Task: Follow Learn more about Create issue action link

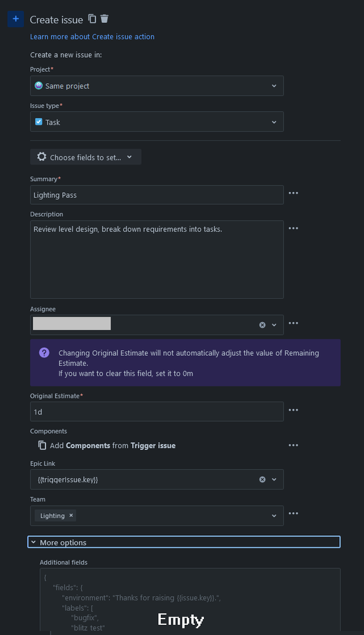Action: point(92,37)
